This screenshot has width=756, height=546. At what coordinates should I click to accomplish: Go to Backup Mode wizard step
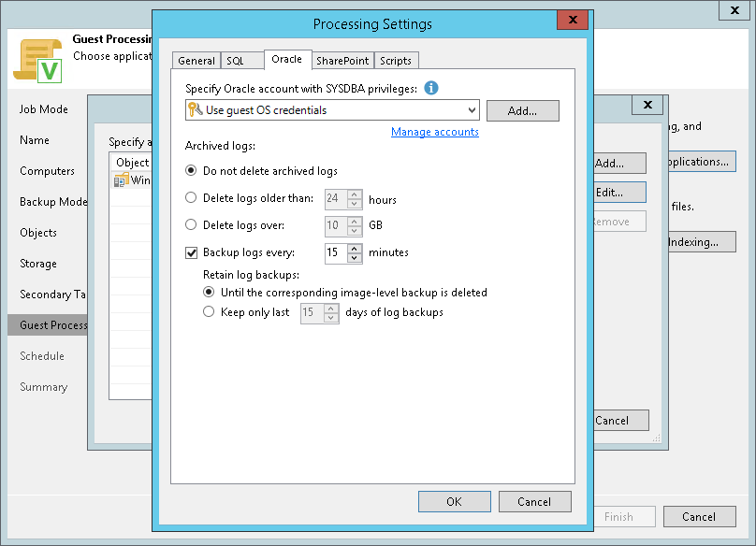coord(53,202)
